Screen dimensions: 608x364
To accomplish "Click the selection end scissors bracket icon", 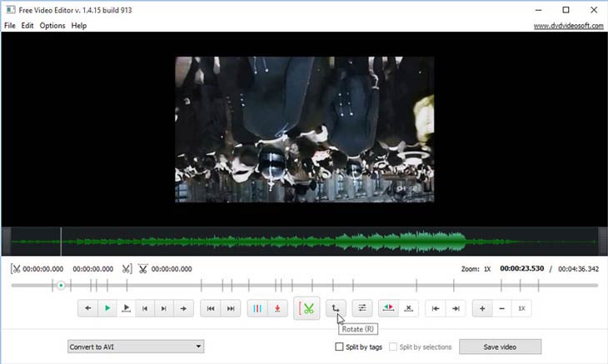I will pos(127,269).
